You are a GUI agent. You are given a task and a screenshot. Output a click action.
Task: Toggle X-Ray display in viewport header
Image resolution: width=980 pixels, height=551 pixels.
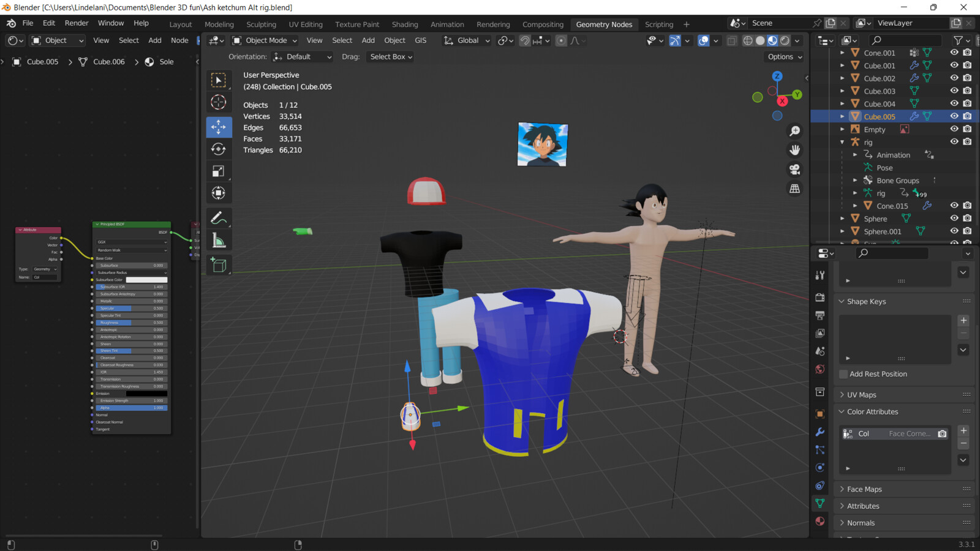(732, 40)
